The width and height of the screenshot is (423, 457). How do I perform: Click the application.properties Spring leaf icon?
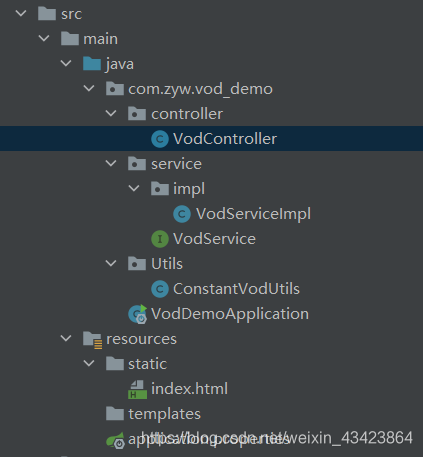click(115, 440)
